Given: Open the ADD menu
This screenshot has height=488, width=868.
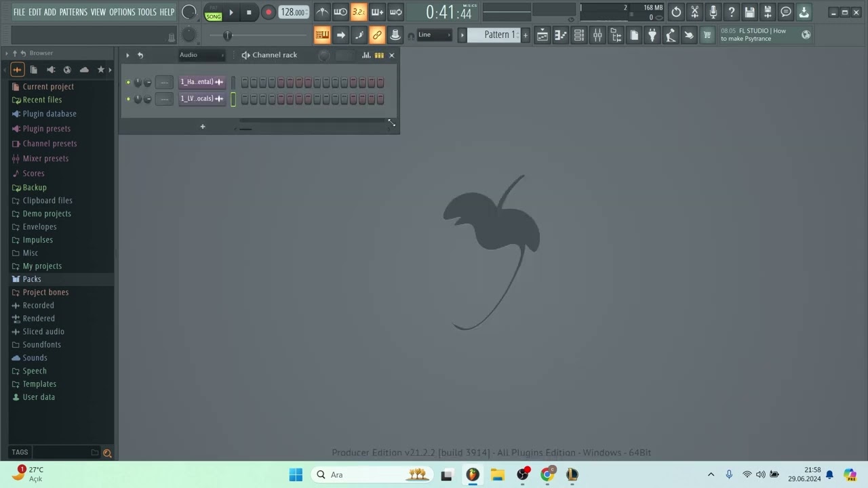Looking at the screenshot, I should 50,12.
